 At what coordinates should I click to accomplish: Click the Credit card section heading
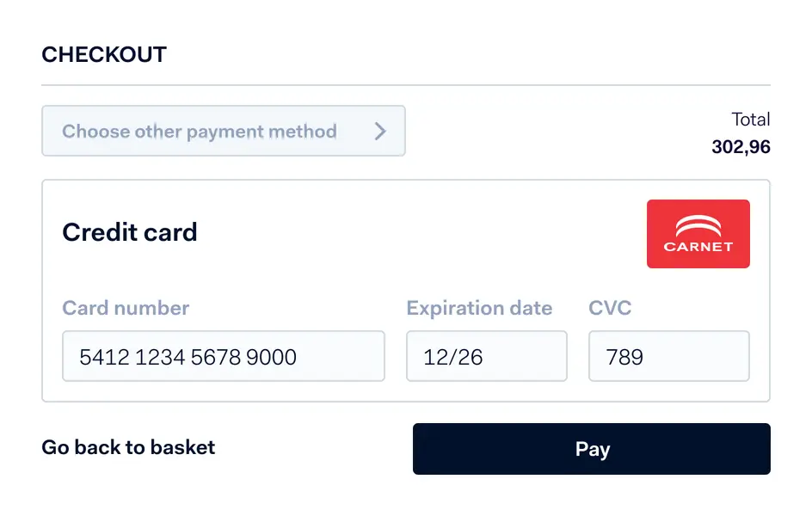(x=129, y=232)
